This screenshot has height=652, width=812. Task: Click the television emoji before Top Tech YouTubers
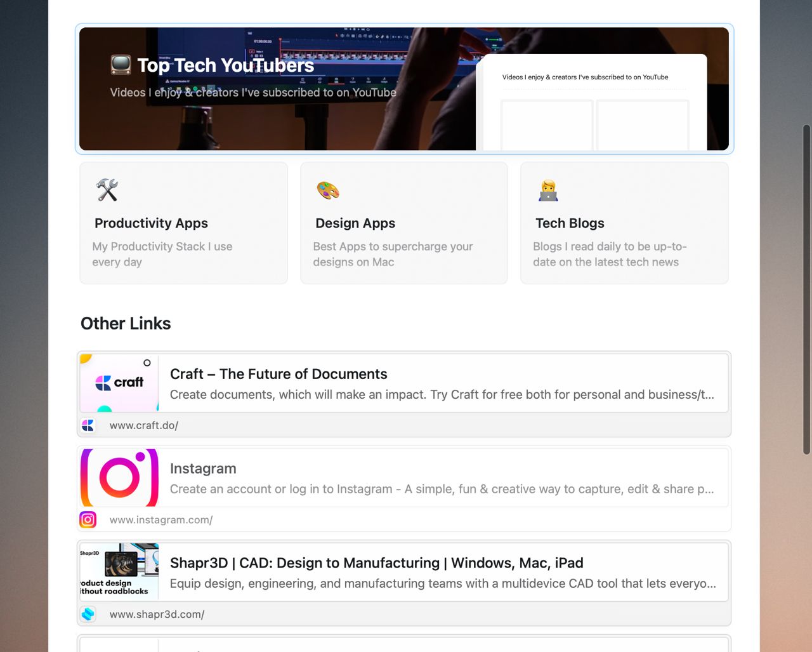click(121, 65)
